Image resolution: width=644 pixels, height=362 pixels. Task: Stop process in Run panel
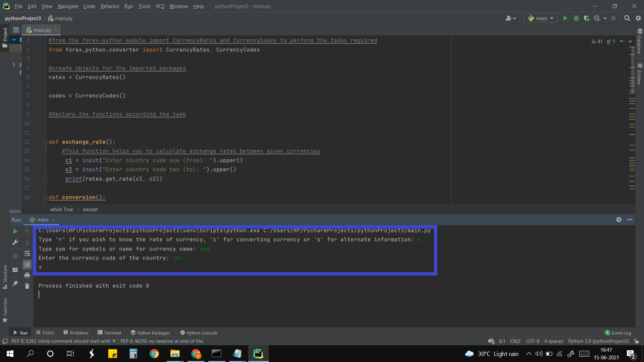[x=15, y=256]
